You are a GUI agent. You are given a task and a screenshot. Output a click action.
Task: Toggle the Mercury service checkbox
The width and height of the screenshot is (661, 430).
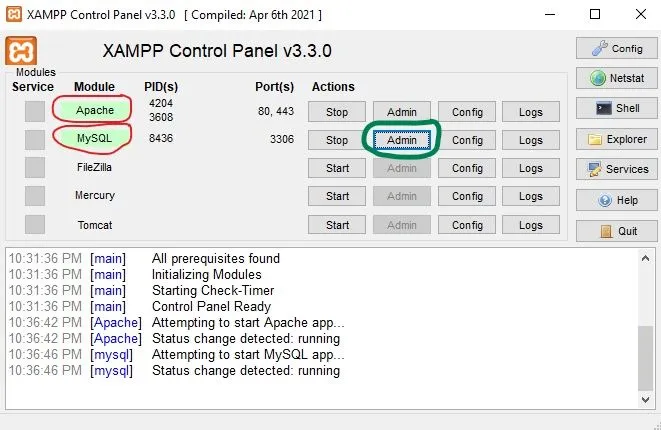point(35,196)
